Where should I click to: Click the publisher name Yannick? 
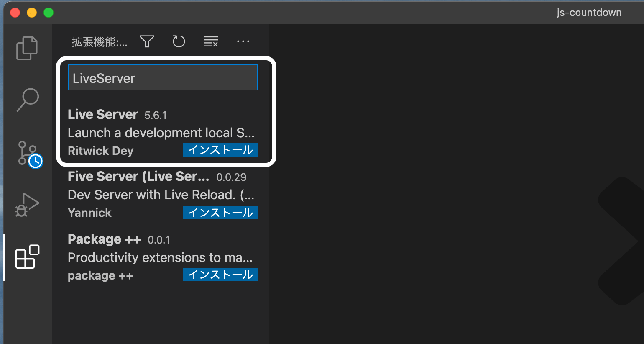coord(89,213)
